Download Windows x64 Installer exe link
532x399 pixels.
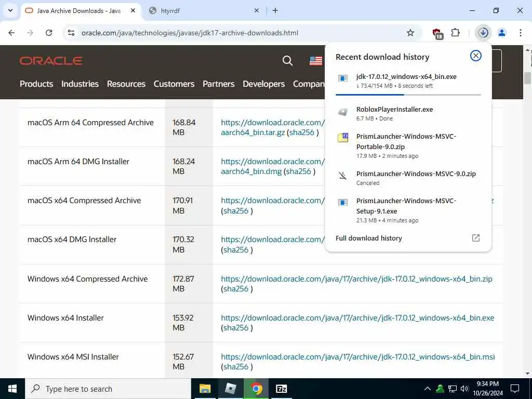[x=357, y=318]
